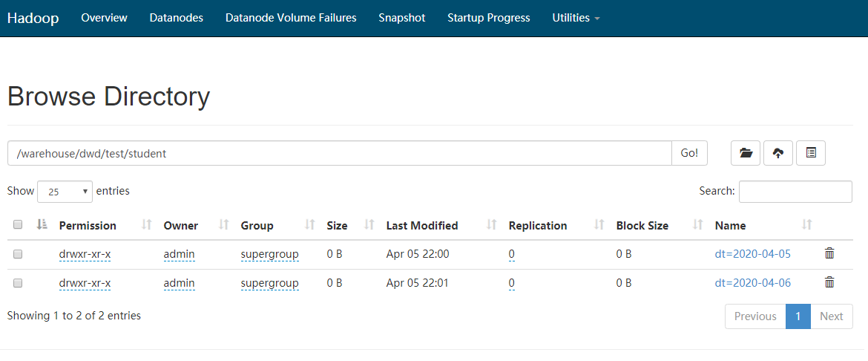The height and width of the screenshot is (361, 868).
Task: Click the Hadoop brand link
Action: click(x=33, y=18)
